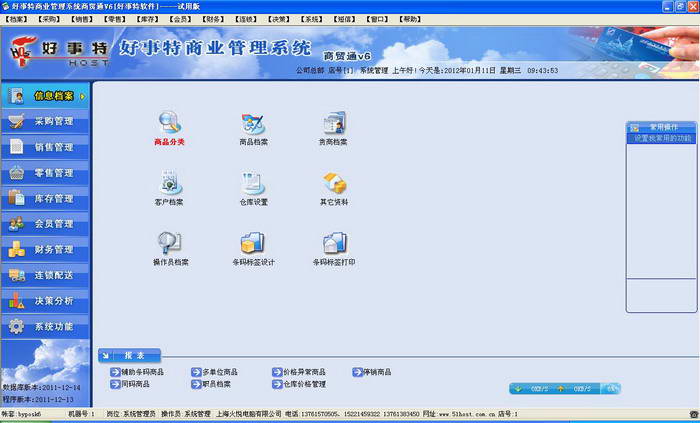This screenshot has width=700, height=423.
Task: Collapse the 报表 section header
Action: point(129,356)
